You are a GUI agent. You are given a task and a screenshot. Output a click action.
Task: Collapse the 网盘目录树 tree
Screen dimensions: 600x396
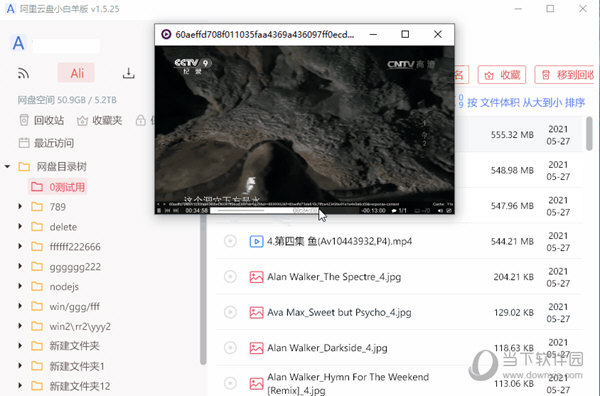coord(7,166)
